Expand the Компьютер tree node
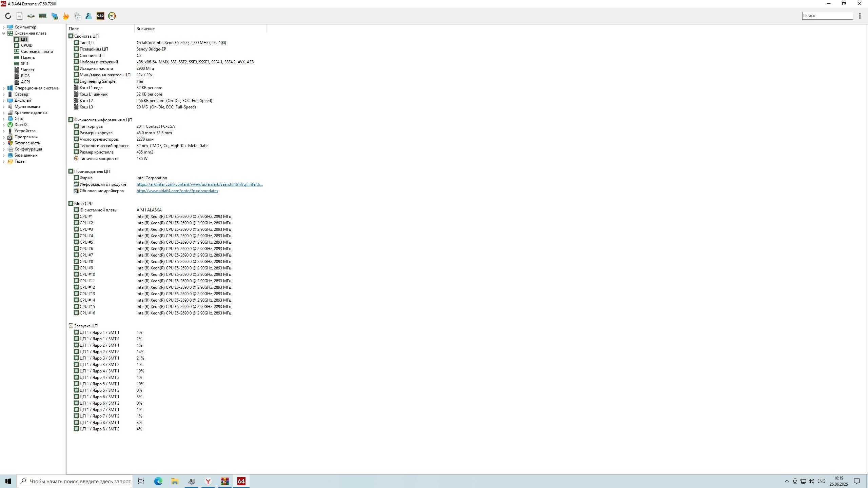Image resolution: width=868 pixels, height=488 pixels. (x=3, y=27)
